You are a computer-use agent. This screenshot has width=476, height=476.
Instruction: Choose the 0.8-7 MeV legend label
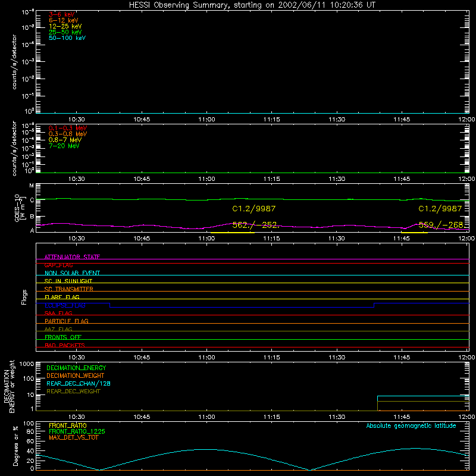(x=65, y=140)
